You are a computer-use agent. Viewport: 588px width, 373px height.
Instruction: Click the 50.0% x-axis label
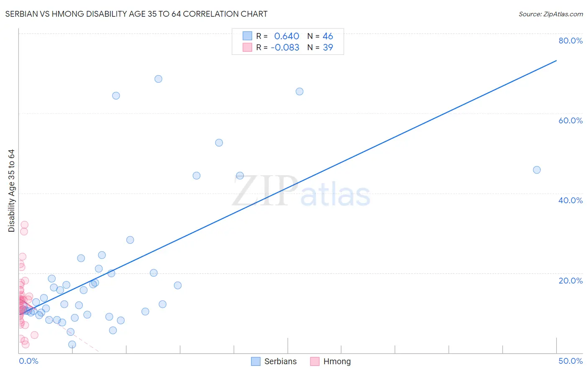click(x=570, y=361)
